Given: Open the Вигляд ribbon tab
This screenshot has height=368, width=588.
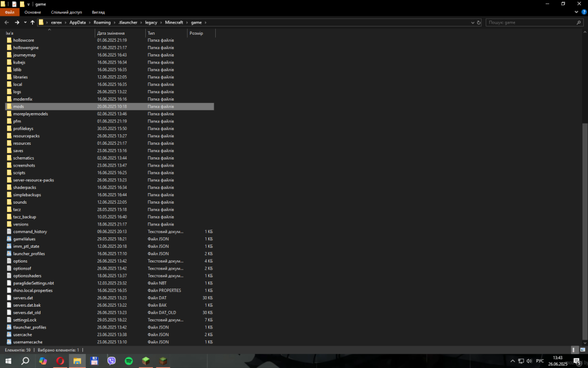Looking at the screenshot, I should tap(98, 12).
